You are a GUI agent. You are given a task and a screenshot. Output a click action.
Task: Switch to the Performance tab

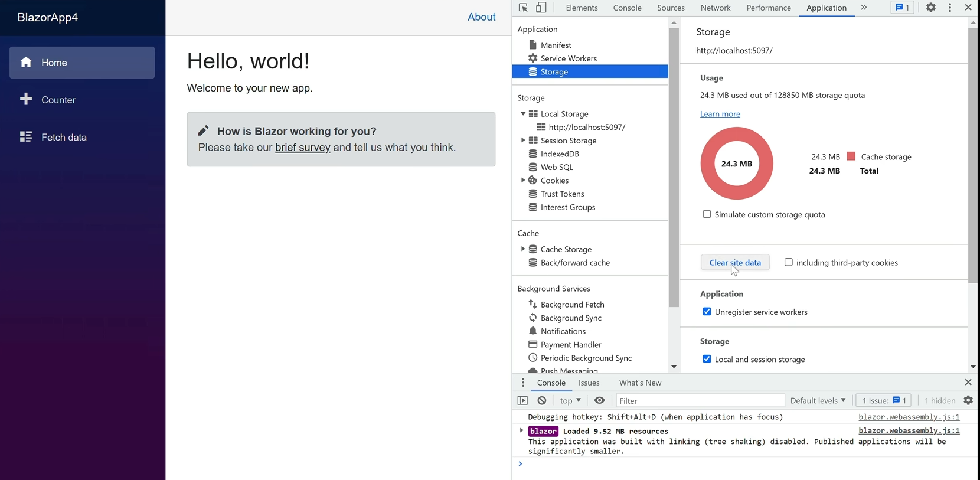click(769, 8)
